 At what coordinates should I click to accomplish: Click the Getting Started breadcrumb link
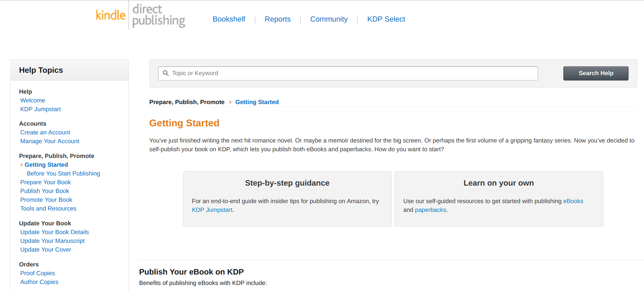(257, 102)
